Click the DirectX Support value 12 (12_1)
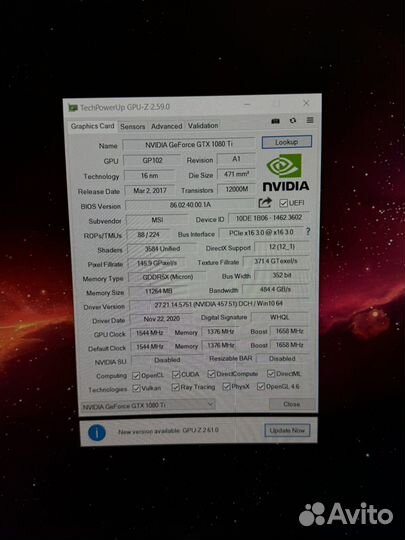405x540 pixels. click(282, 247)
